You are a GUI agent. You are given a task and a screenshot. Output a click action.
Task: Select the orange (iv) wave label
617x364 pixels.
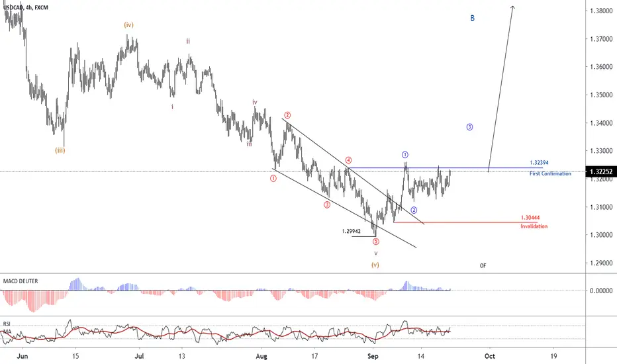128,24
